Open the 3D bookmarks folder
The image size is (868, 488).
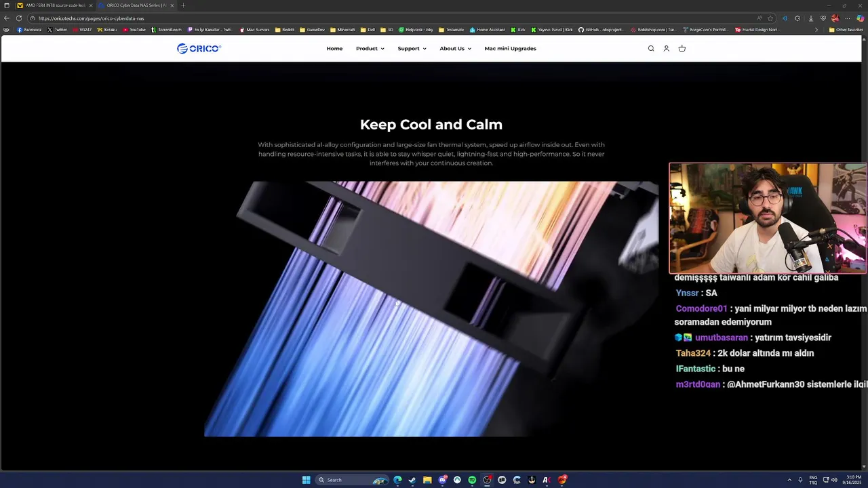point(387,30)
